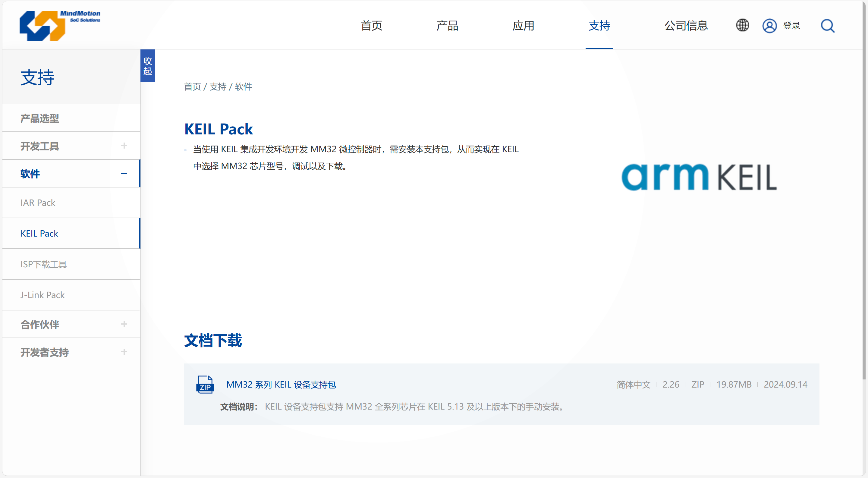Collapse the 软件 section minus icon
This screenshot has width=868, height=478.
tap(124, 174)
